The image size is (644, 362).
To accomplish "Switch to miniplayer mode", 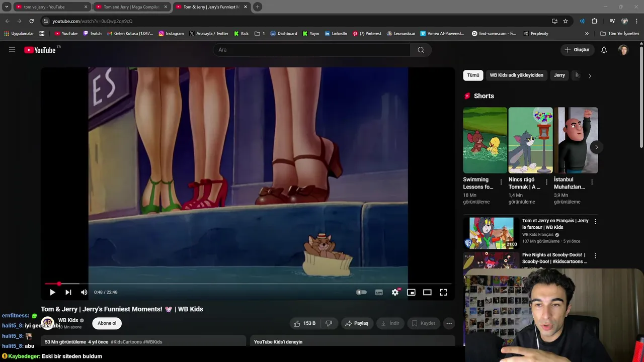I will [x=411, y=292].
